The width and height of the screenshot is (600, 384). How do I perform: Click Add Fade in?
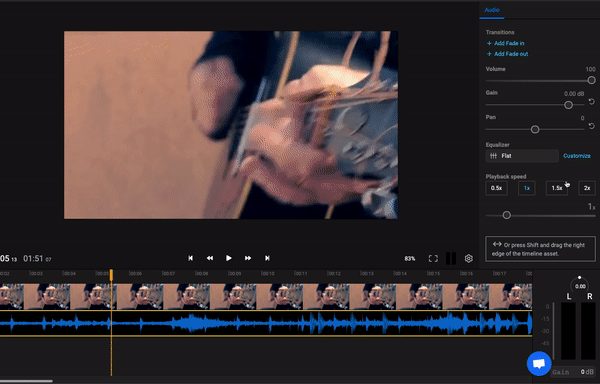click(x=505, y=43)
